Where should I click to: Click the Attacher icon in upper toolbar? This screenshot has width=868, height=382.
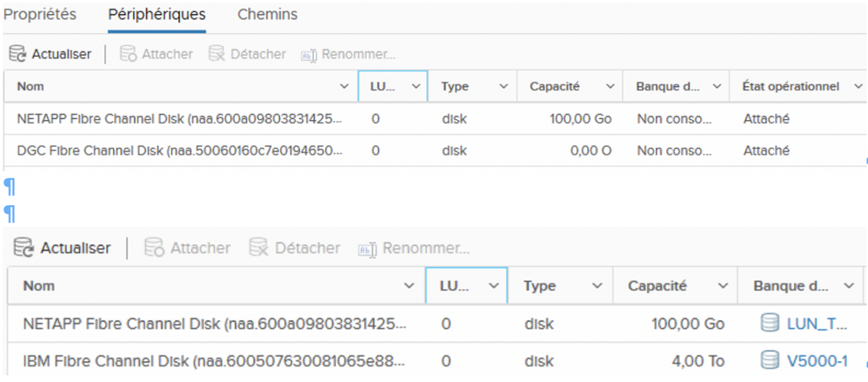pos(128,54)
